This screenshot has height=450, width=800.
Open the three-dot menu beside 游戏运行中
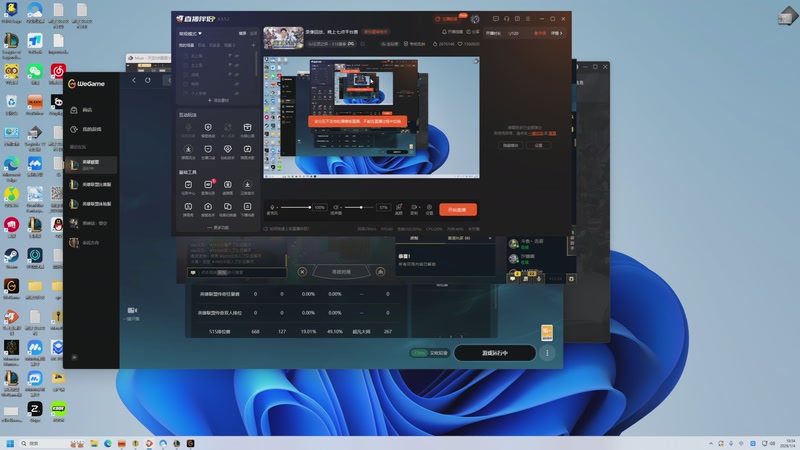click(547, 353)
